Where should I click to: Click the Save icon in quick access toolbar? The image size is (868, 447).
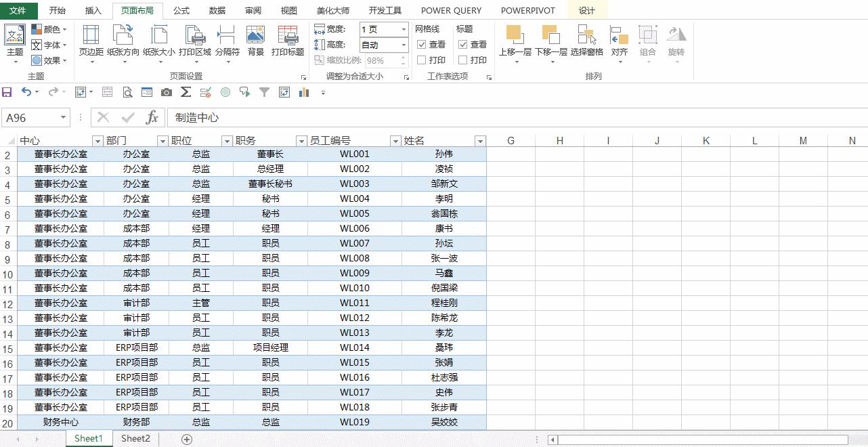[x=7, y=92]
